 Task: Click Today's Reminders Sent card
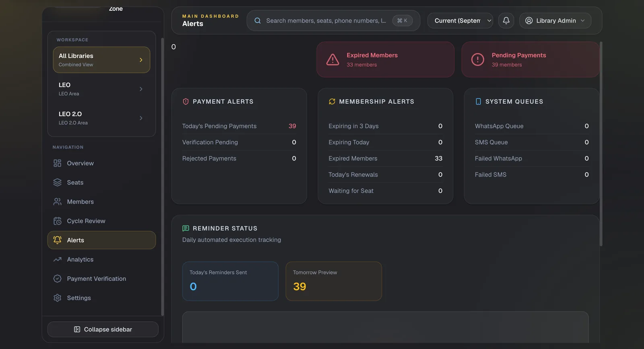pos(230,281)
